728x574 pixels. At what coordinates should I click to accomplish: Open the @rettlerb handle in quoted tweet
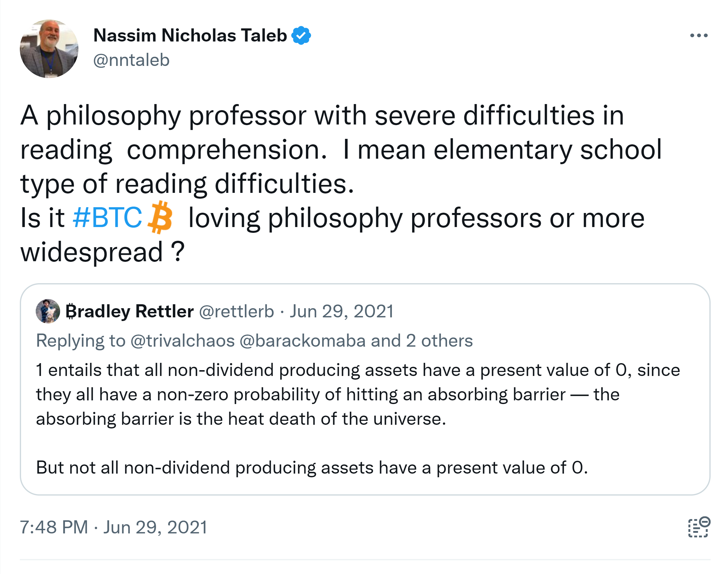point(236,311)
